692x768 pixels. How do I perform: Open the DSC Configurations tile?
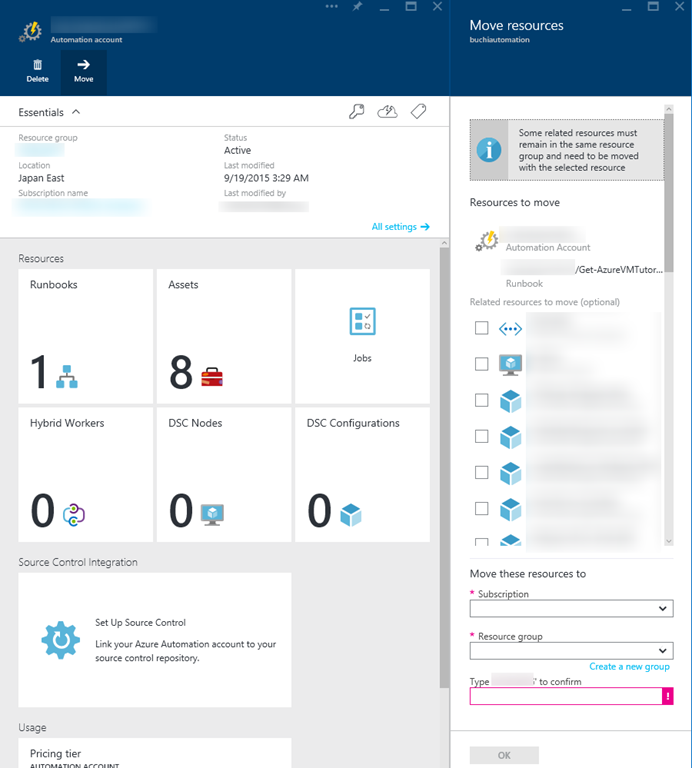pyautogui.click(x=362, y=475)
